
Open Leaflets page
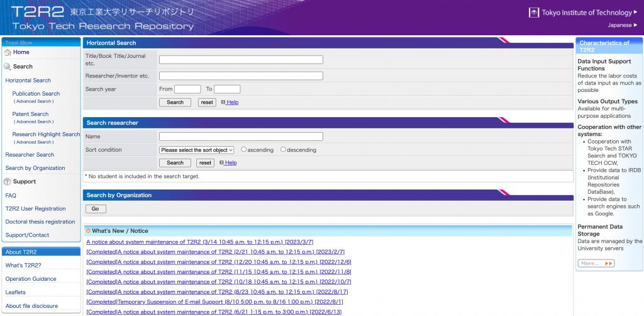pyautogui.click(x=15, y=293)
